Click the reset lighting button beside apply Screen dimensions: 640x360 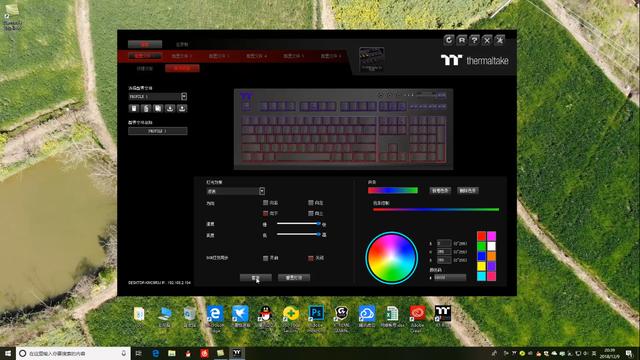[294, 278]
